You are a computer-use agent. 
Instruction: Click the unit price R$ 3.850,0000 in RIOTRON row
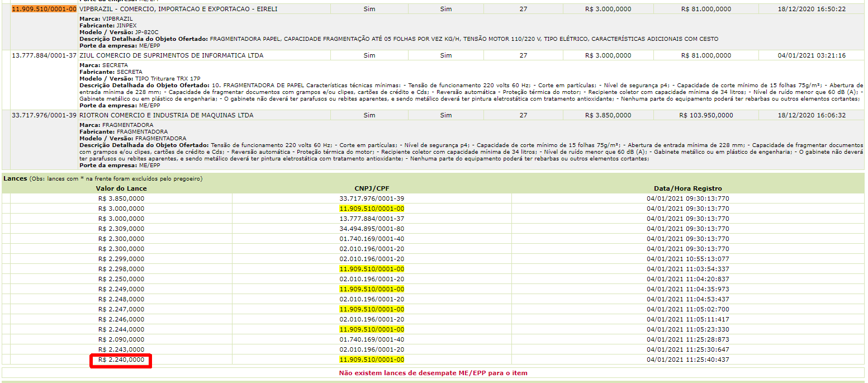point(608,115)
